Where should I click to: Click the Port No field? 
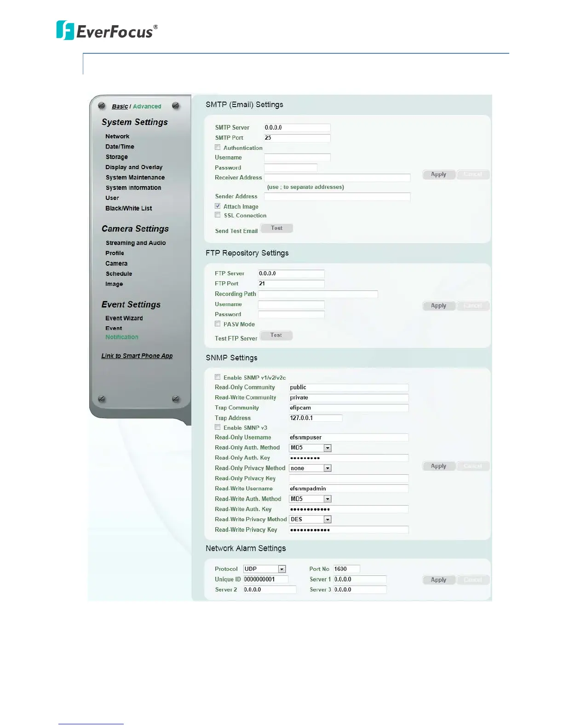[347, 569]
